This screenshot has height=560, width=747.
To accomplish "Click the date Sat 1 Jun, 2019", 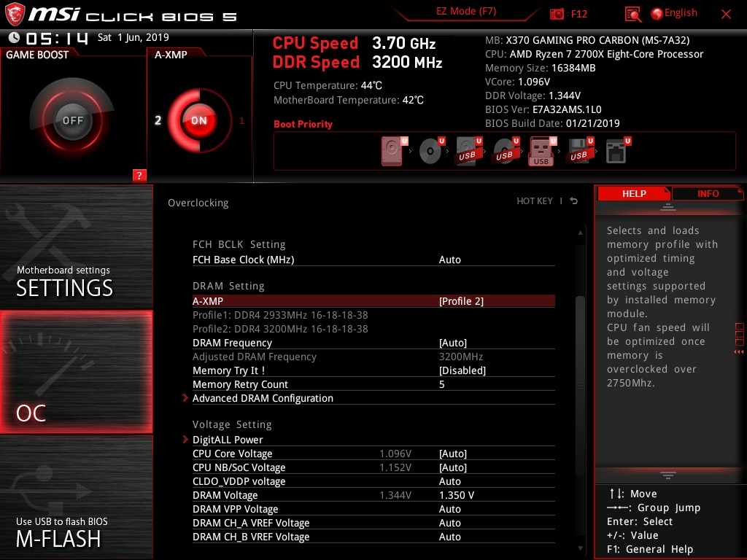I will pyautogui.click(x=133, y=37).
